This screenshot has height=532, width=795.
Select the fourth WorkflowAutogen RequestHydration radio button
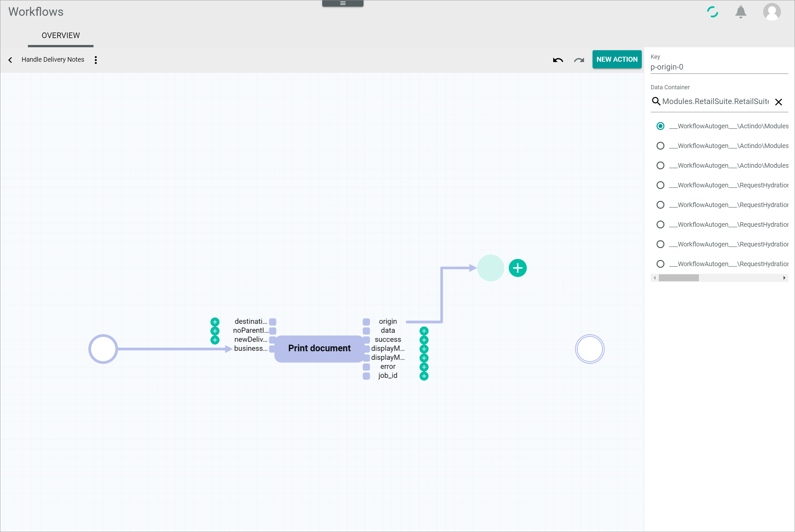[660, 244]
